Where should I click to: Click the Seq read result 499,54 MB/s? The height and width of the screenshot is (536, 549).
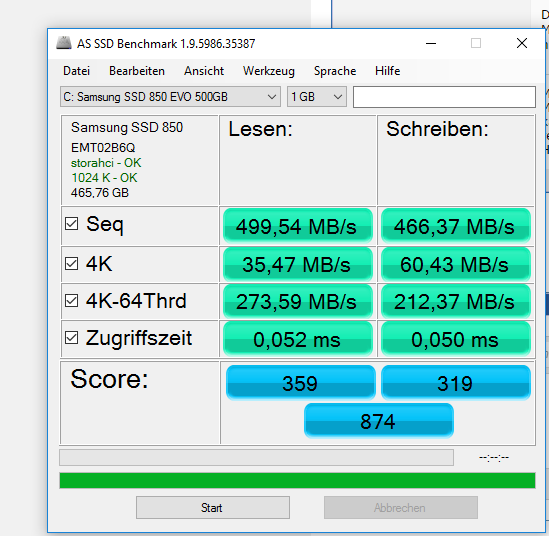click(297, 226)
